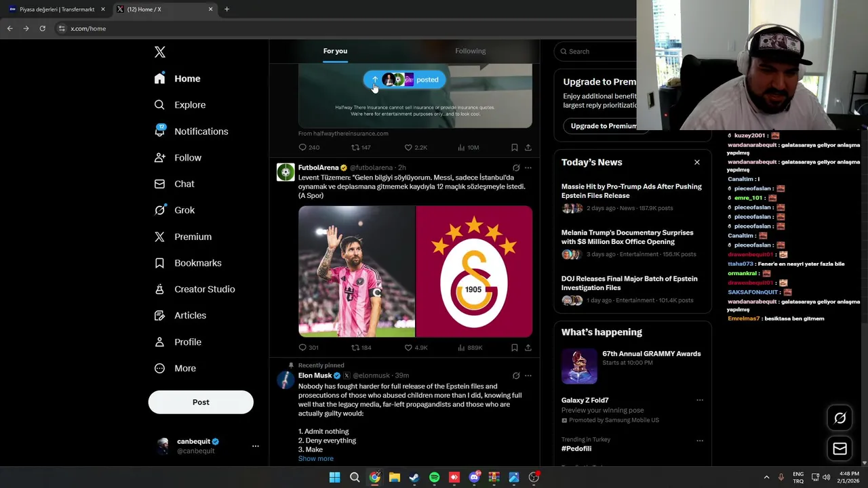Open the Windows Start menu
The height and width of the screenshot is (488, 868).
point(334,478)
